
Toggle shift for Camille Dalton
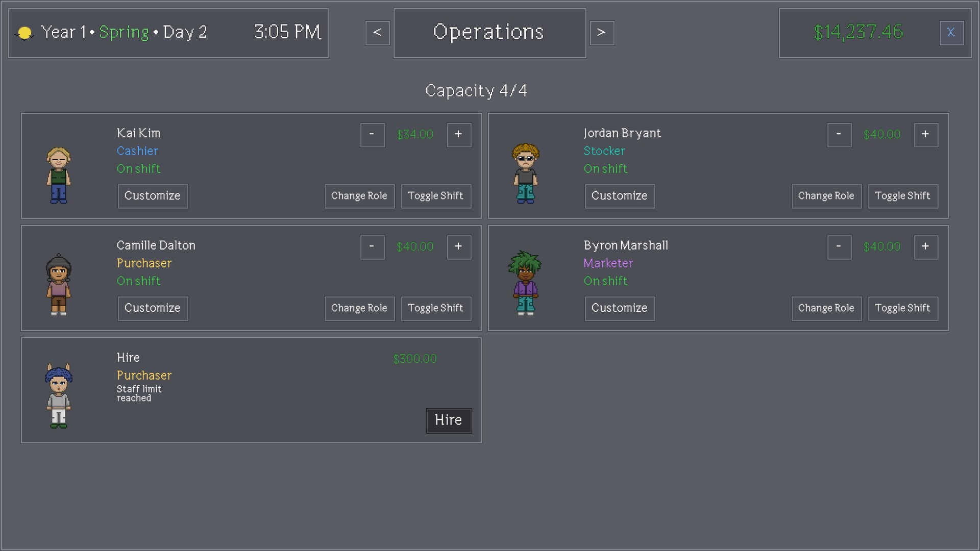pyautogui.click(x=436, y=308)
